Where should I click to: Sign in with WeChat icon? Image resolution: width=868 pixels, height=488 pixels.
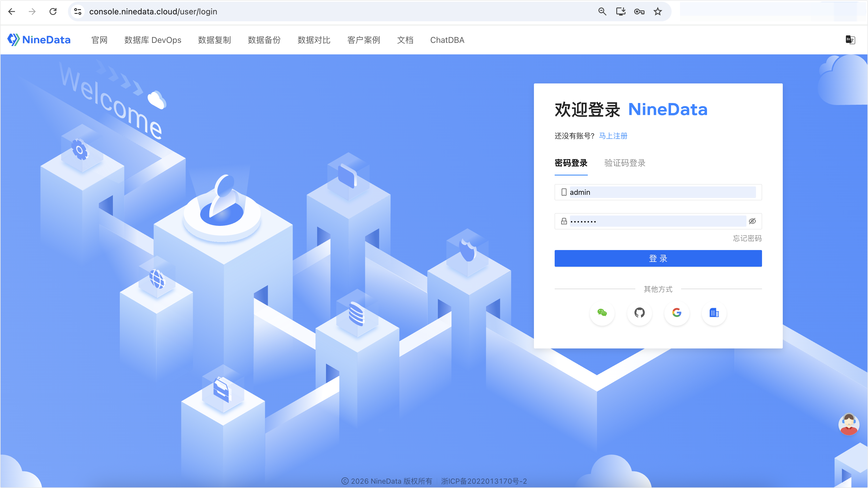point(602,313)
